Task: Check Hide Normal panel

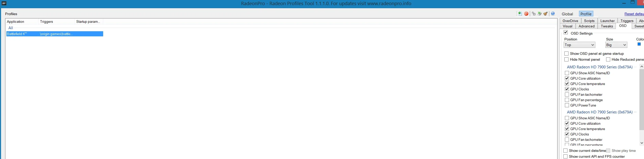Action: click(x=566, y=59)
